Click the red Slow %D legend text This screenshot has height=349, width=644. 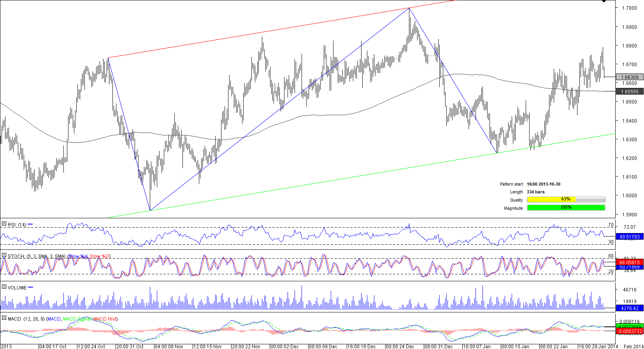pyautogui.click(x=100, y=256)
